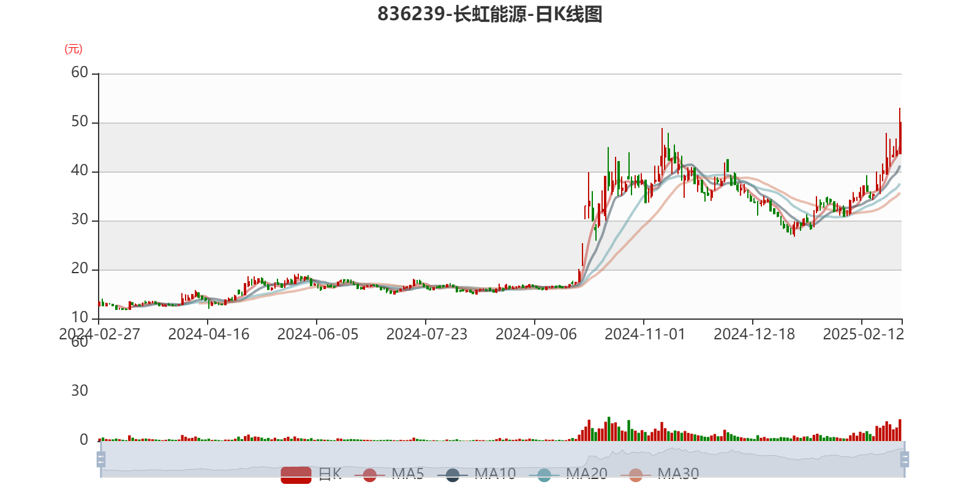Toggle the MA30 line legend
Image resolution: width=980 pixels, height=490 pixels.
pos(660,474)
